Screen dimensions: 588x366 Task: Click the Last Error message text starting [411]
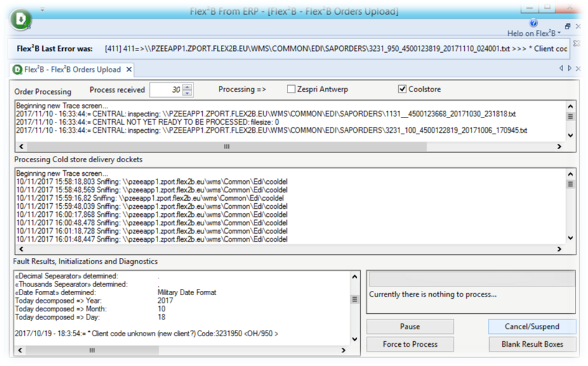coord(336,48)
